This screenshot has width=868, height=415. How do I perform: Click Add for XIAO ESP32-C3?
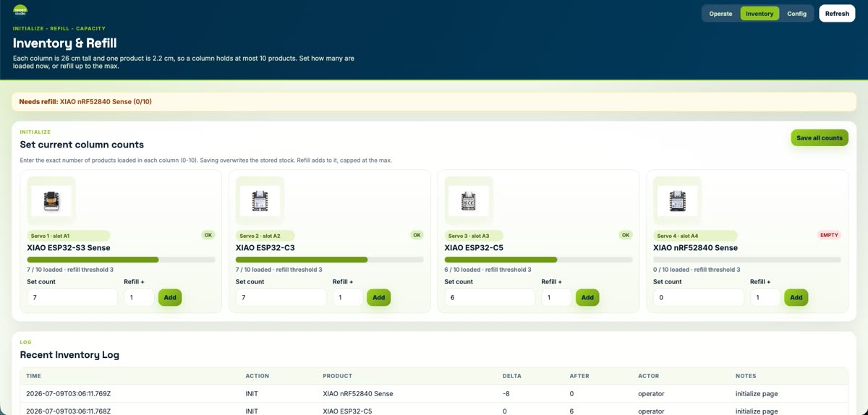coord(378,297)
